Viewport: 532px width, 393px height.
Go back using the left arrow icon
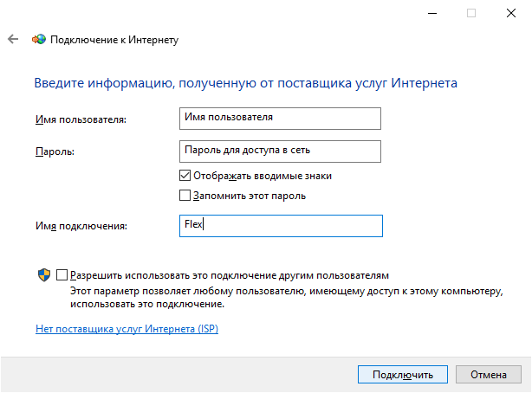pos(13,39)
